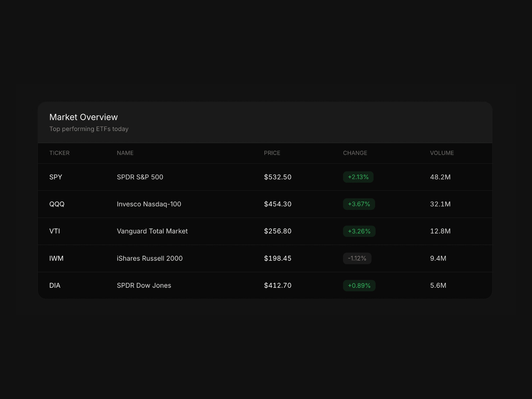The image size is (532, 399).
Task: Click the 12.8M volume value
Action: click(x=440, y=231)
